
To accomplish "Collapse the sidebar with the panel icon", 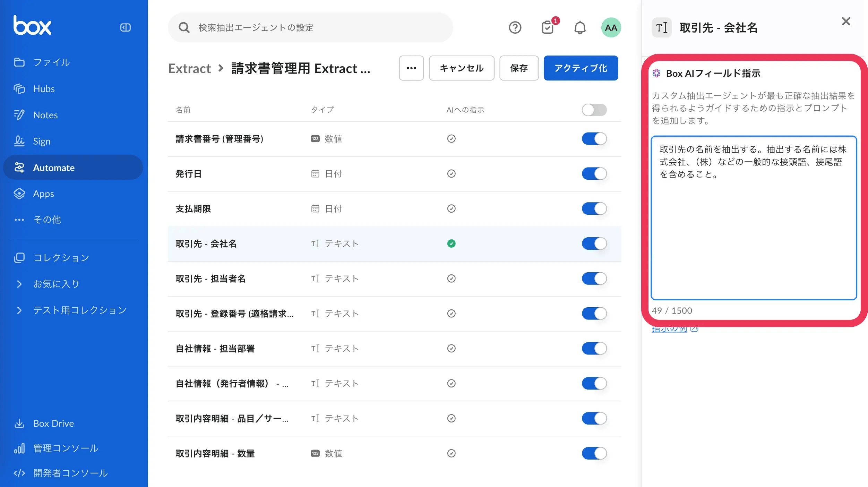I will tap(126, 27).
